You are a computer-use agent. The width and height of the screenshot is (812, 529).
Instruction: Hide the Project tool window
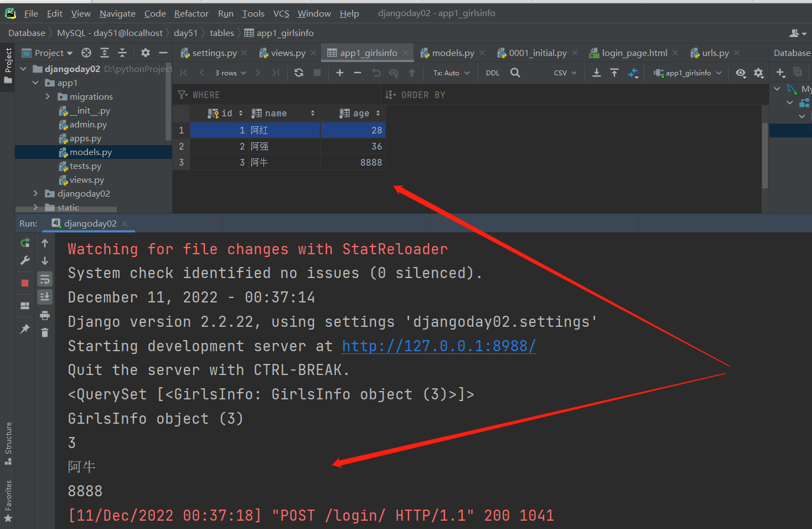(163, 53)
